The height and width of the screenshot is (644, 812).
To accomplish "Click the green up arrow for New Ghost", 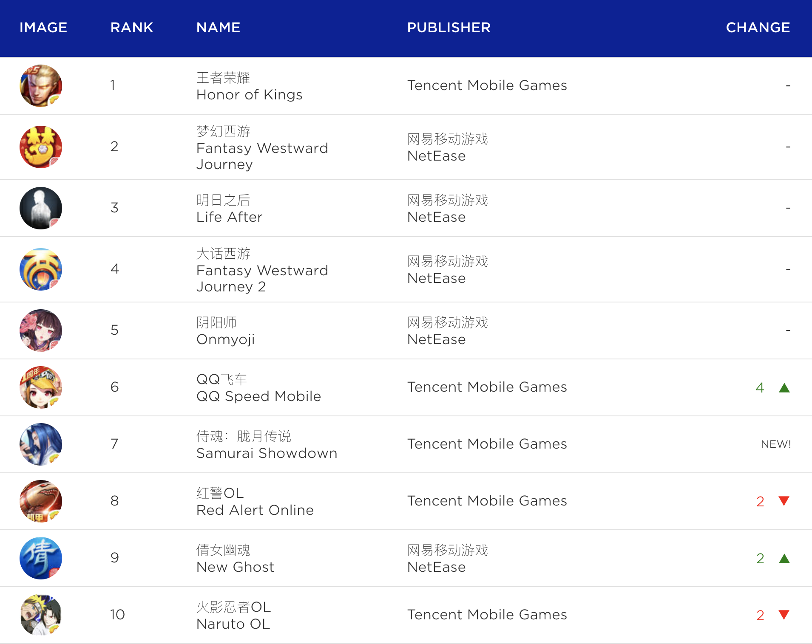I will pos(784,559).
